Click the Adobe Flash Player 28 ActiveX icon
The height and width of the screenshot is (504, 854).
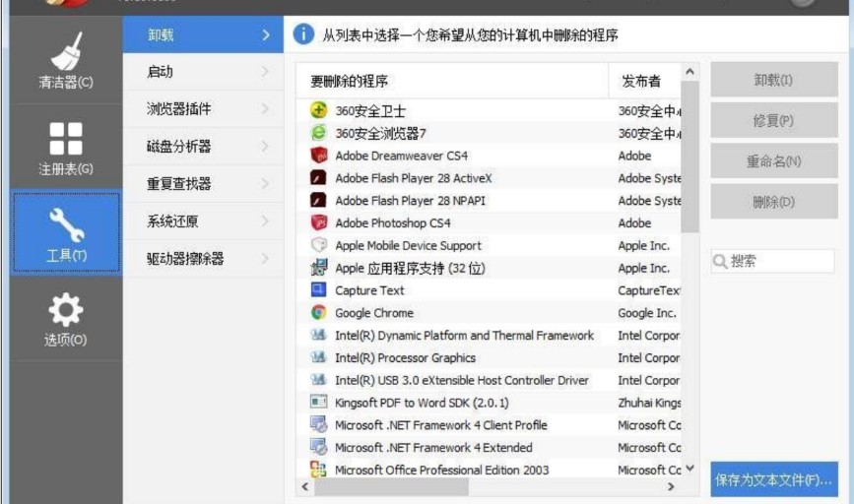point(318,177)
